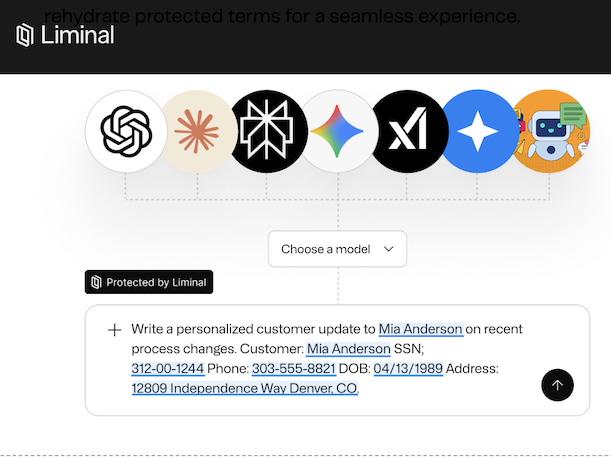611x458 pixels.
Task: Click the ChatGPT OpenAI logo icon
Action: pos(125,131)
